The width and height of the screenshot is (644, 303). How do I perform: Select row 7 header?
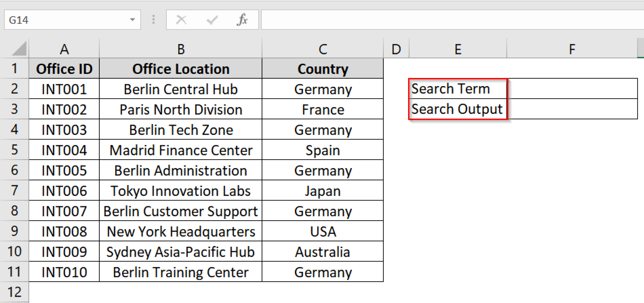pyautogui.click(x=14, y=190)
